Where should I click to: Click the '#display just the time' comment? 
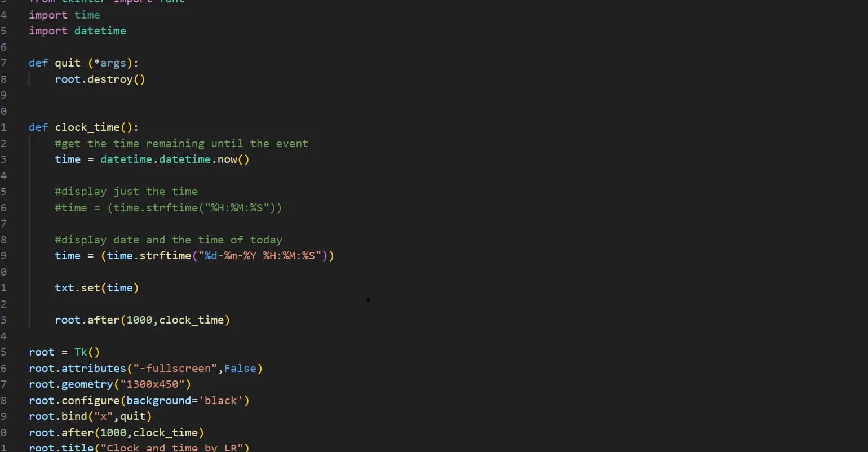(x=126, y=191)
